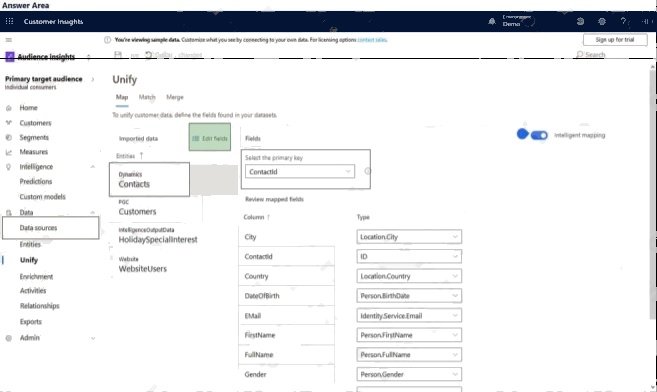Screen dimensions: 657x392
Task: Click the info icon in sample data banner
Action: 107,40
